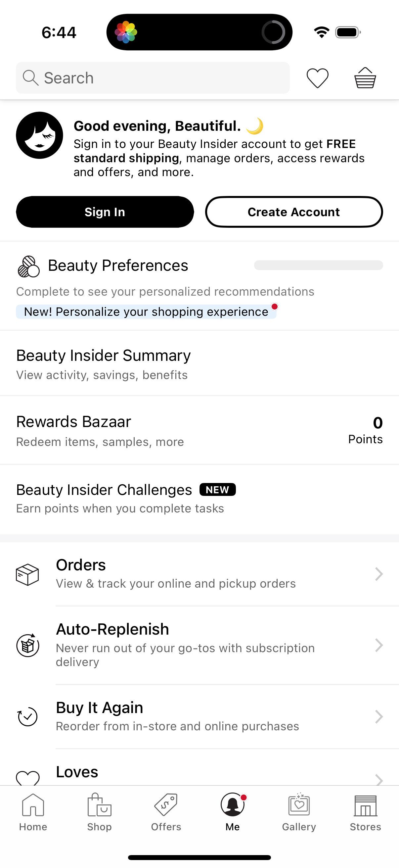Viewport: 399px width, 868px height.
Task: Click the Orders package icon
Action: 27,574
